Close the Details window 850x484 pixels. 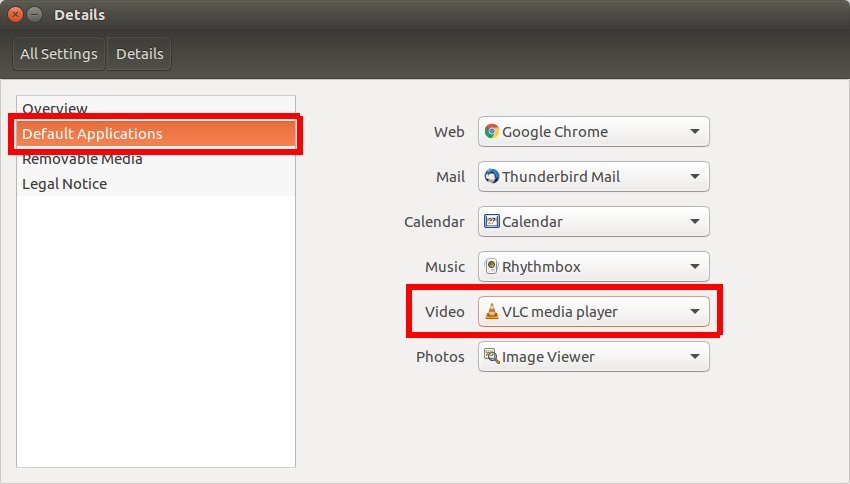(16, 15)
